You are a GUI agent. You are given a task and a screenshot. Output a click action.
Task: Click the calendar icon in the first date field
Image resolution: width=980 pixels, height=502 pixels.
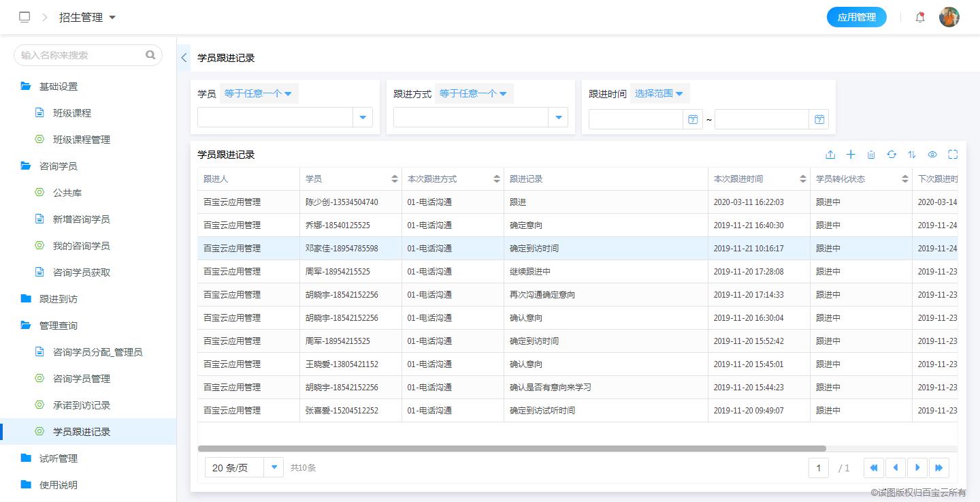point(693,119)
